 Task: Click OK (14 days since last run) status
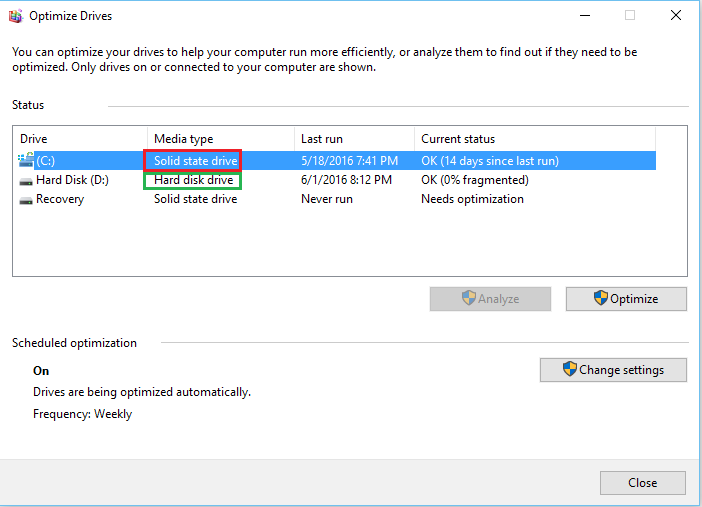click(x=490, y=161)
